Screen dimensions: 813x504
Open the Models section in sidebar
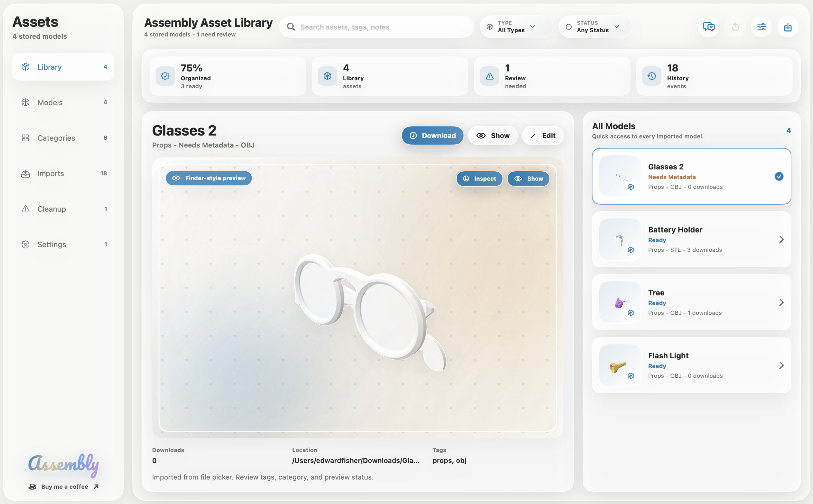(x=63, y=102)
